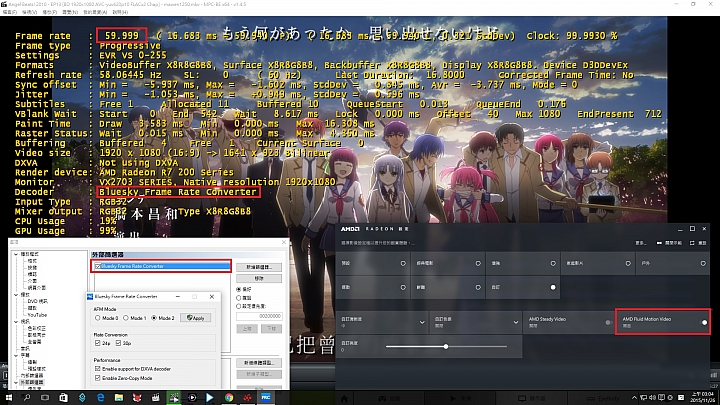
Task: Collapse the 視訊 tree node in options
Action: point(17,321)
